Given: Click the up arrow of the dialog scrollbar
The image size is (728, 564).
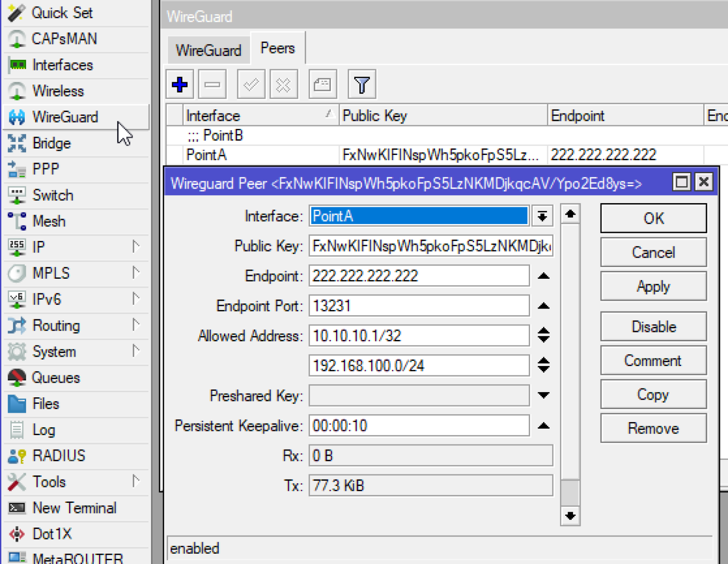Looking at the screenshot, I should click(x=570, y=214).
